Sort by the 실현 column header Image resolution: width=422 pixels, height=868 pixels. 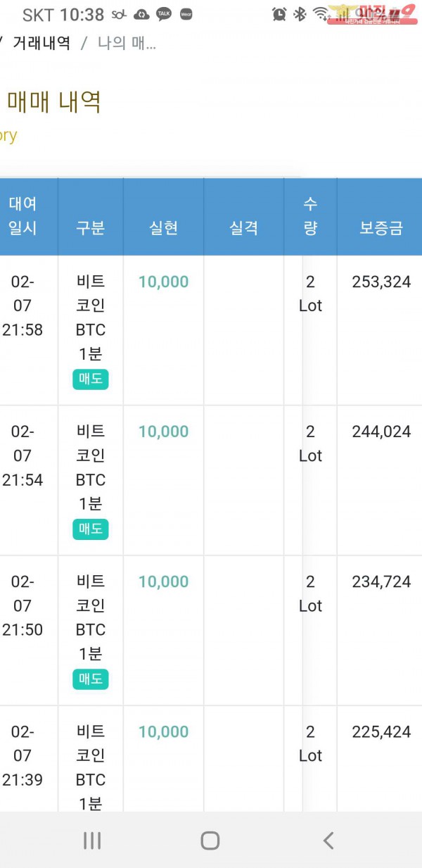tap(163, 227)
